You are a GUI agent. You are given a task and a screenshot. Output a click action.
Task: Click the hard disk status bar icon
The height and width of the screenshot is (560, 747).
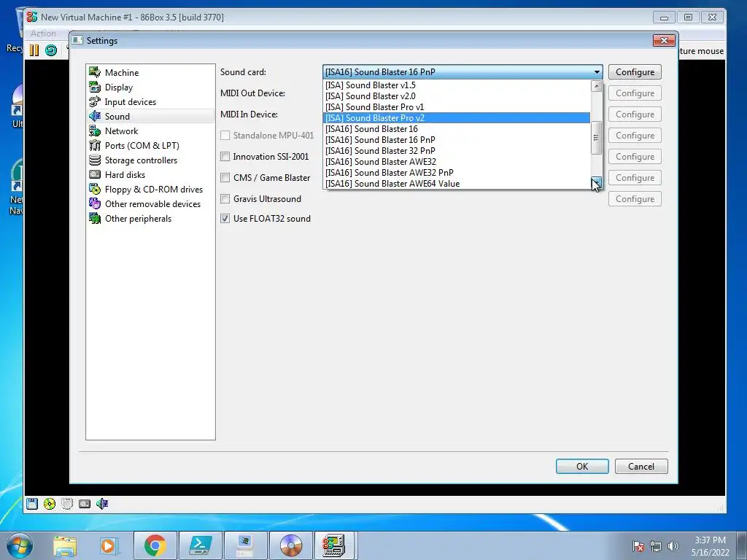(x=85, y=504)
